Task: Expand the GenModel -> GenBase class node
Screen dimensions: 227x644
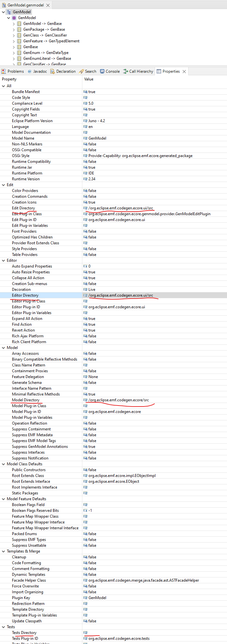Action: pyautogui.click(x=14, y=24)
